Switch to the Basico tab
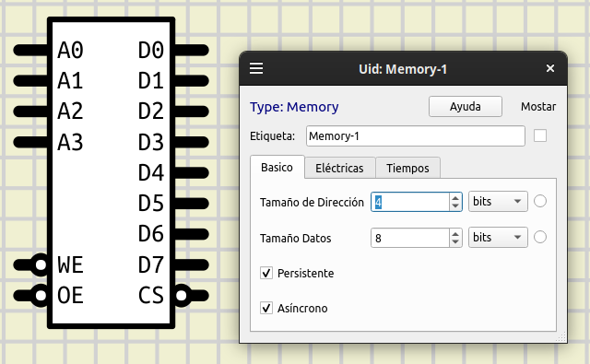 tap(277, 168)
